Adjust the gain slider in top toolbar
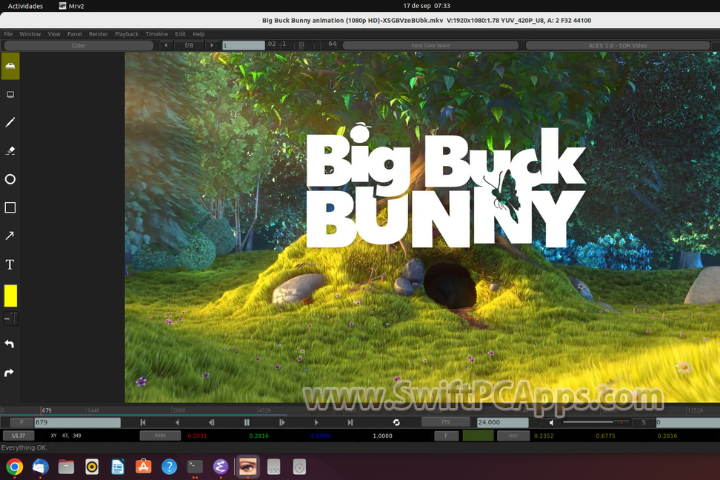Screen dimensions: 720x480 pyautogui.click(x=302, y=45)
